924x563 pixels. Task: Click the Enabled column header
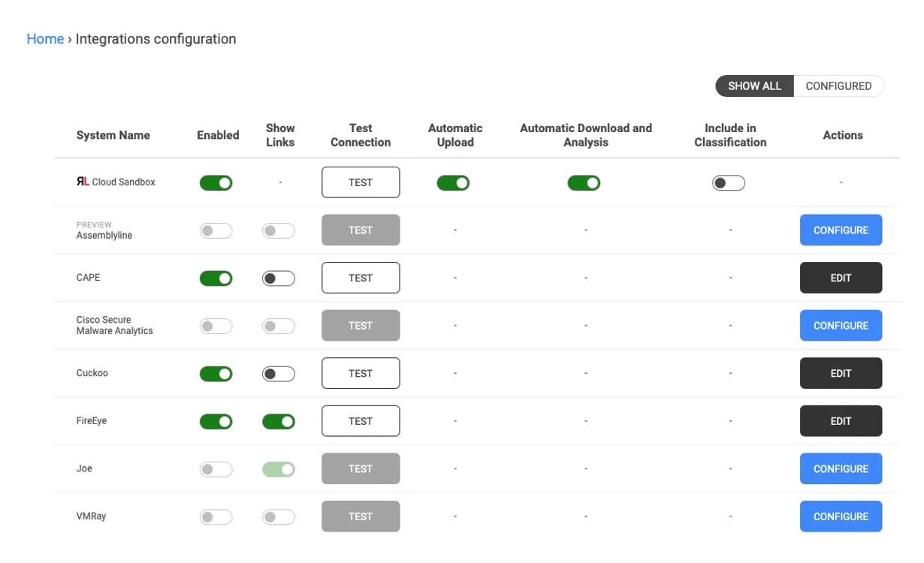coord(218,135)
